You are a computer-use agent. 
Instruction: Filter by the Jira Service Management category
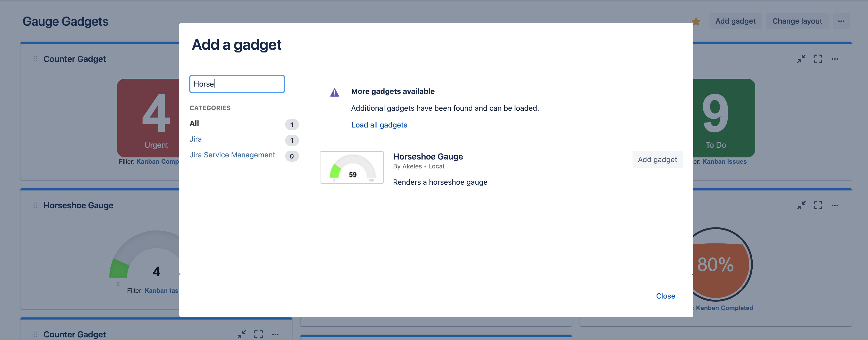232,155
